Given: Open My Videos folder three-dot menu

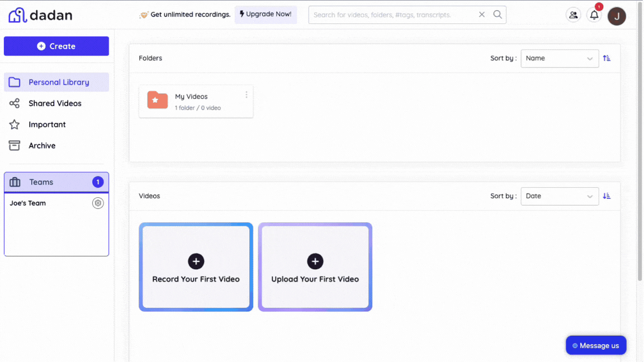Looking at the screenshot, I should [x=247, y=95].
